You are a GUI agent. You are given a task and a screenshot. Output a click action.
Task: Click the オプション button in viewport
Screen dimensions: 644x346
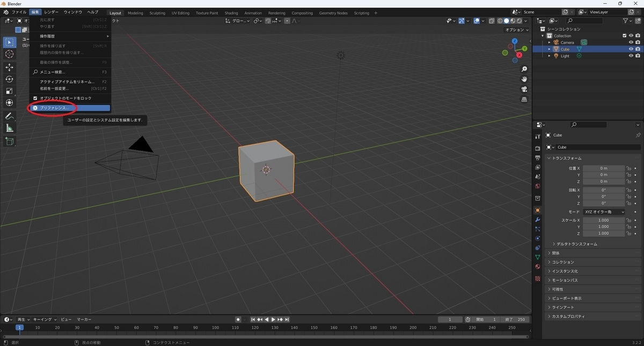pos(517,30)
